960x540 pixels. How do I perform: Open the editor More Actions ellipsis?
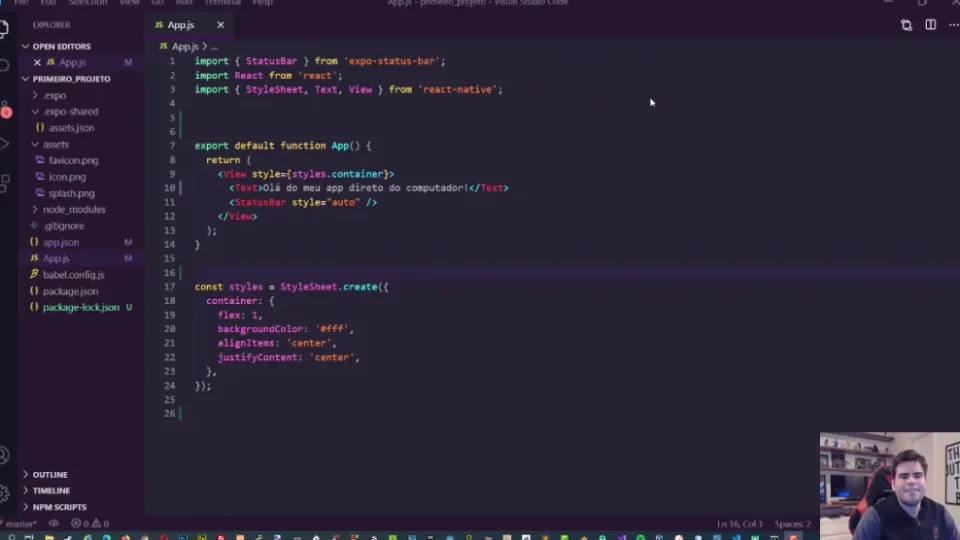click(x=953, y=25)
